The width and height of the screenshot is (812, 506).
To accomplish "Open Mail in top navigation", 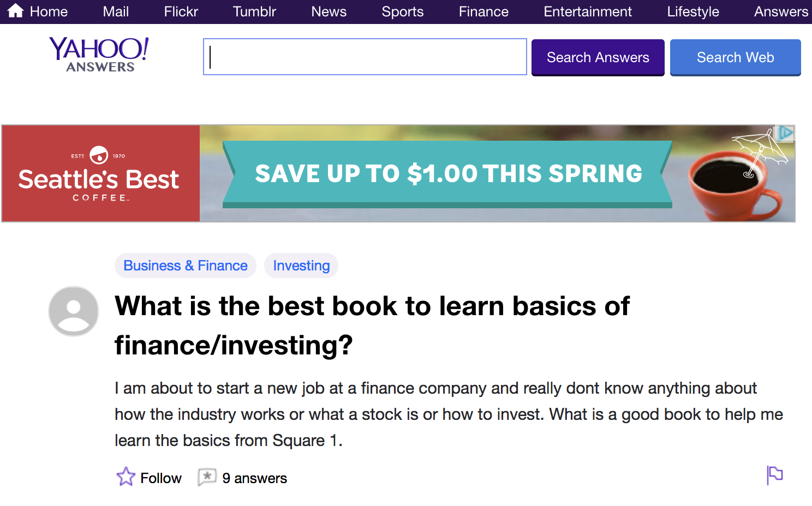I will tap(116, 11).
